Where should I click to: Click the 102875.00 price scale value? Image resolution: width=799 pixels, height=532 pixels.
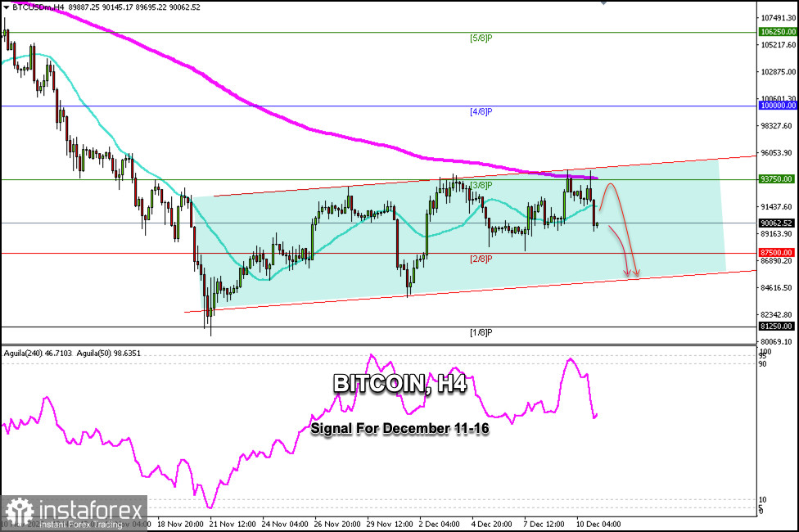coord(778,72)
